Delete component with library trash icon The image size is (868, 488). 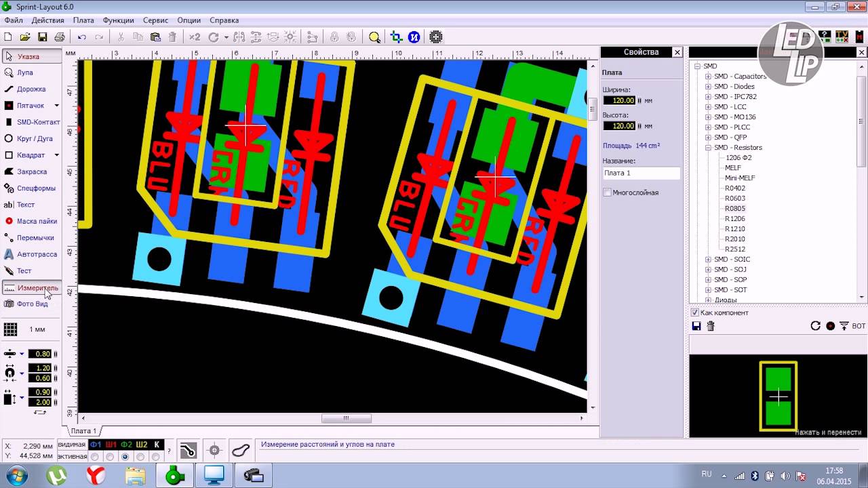tap(711, 326)
